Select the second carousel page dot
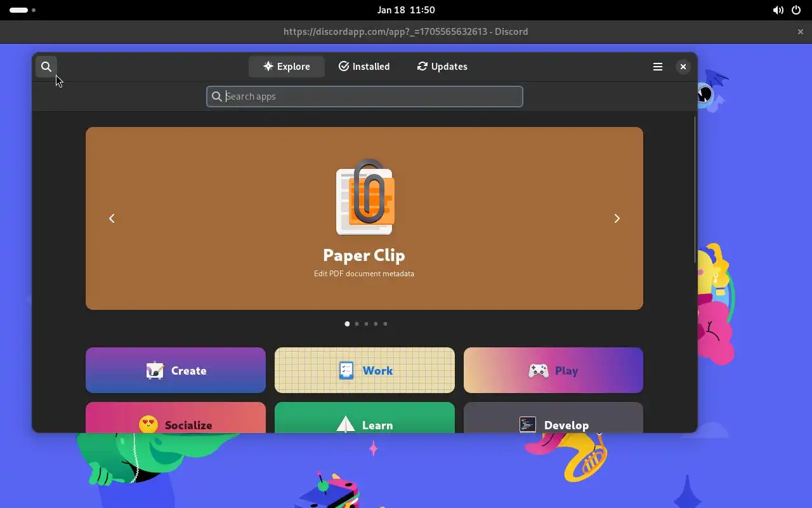 click(x=357, y=324)
